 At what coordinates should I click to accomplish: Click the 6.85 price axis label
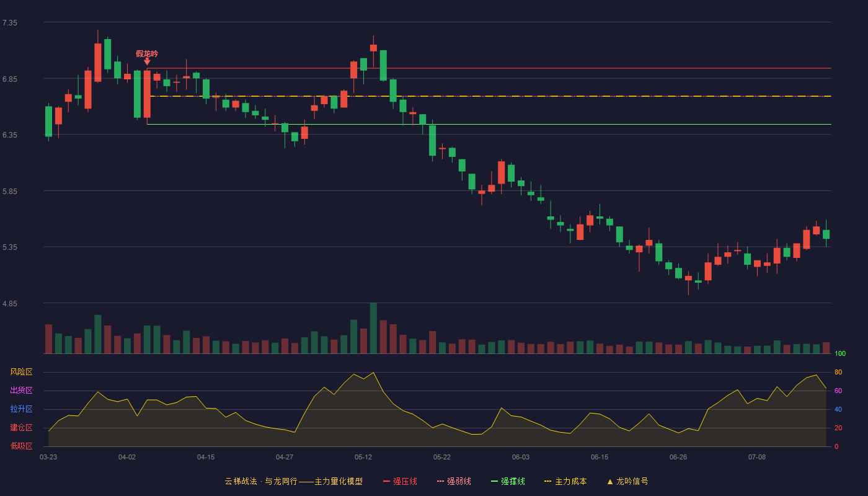(10, 79)
